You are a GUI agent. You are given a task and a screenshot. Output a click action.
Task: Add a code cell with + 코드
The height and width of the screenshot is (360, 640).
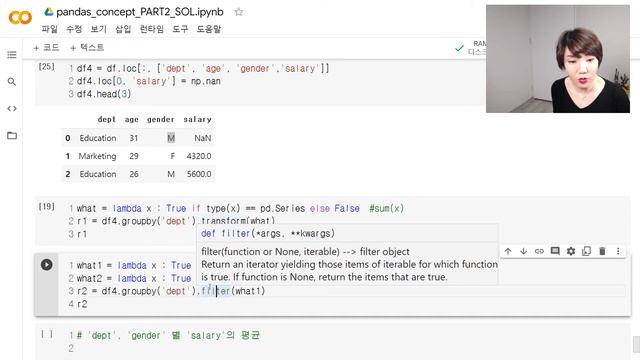(46, 47)
